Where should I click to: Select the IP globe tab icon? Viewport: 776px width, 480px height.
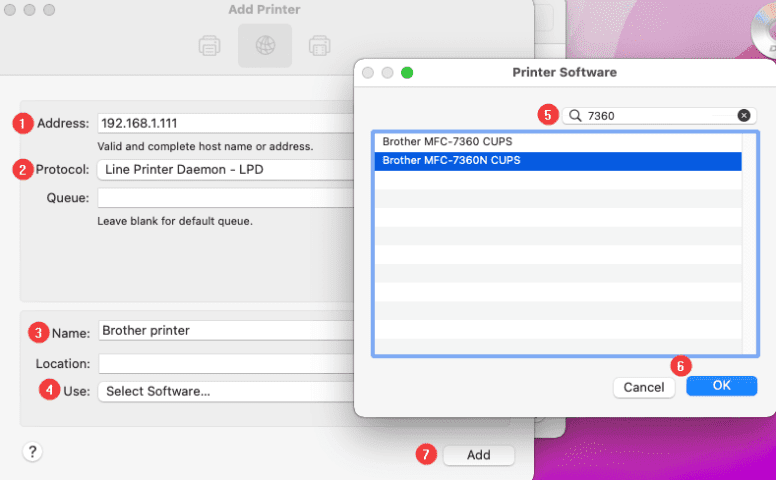point(265,46)
